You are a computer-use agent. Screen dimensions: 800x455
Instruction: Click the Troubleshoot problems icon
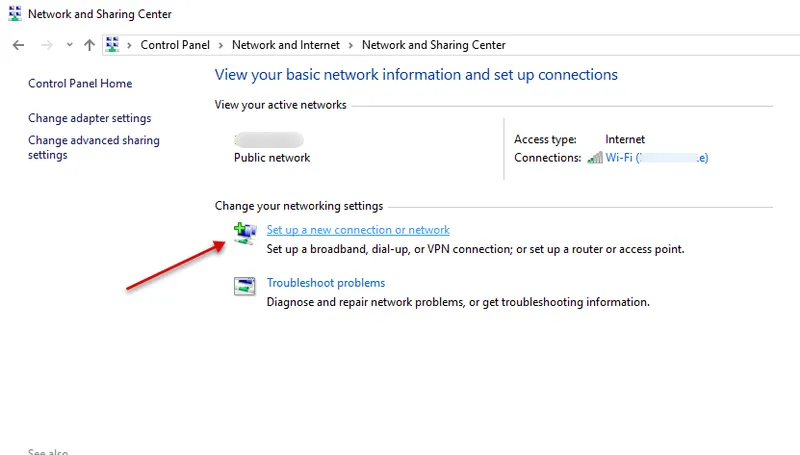(x=244, y=287)
